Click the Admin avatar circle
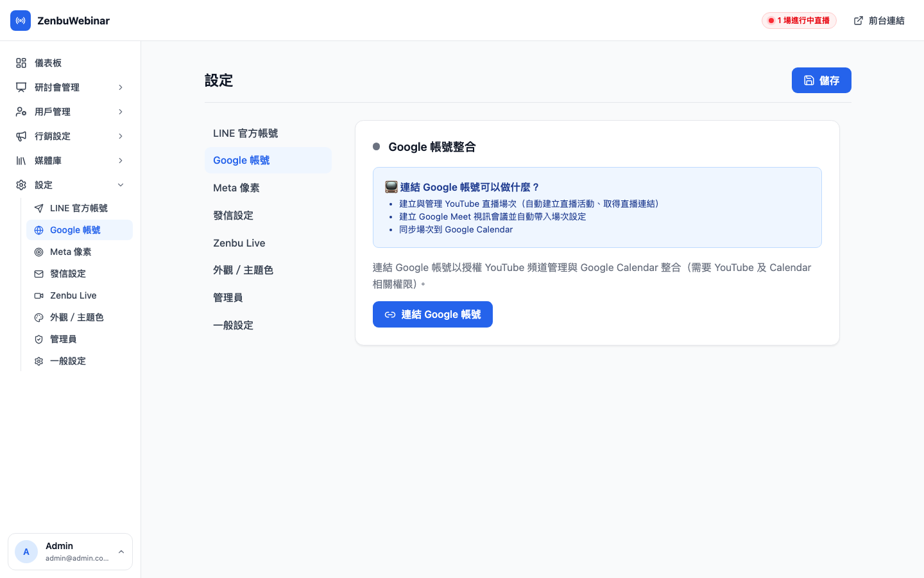Viewport: 924px width, 578px height. (26, 552)
